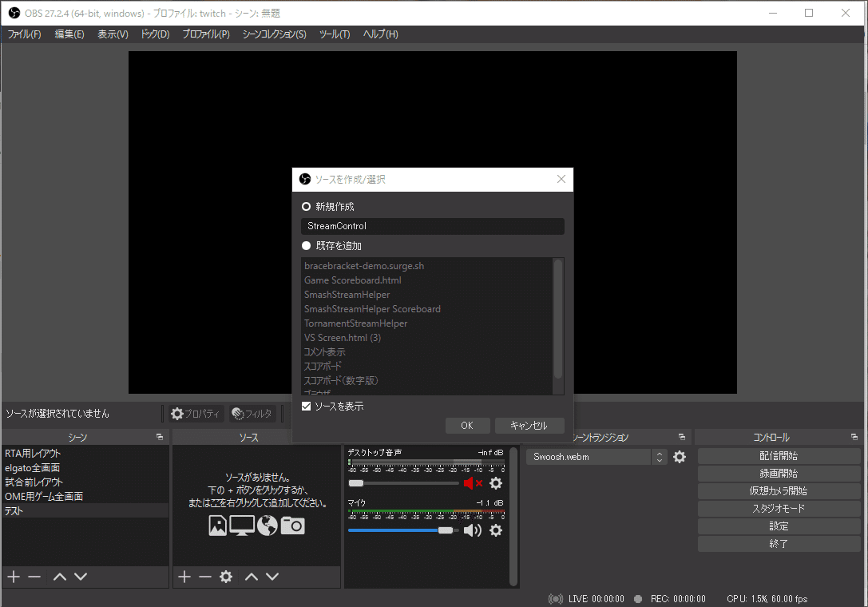This screenshot has height=607, width=868.
Task: Open シーンコレクション(S) menu
Action: click(x=274, y=34)
